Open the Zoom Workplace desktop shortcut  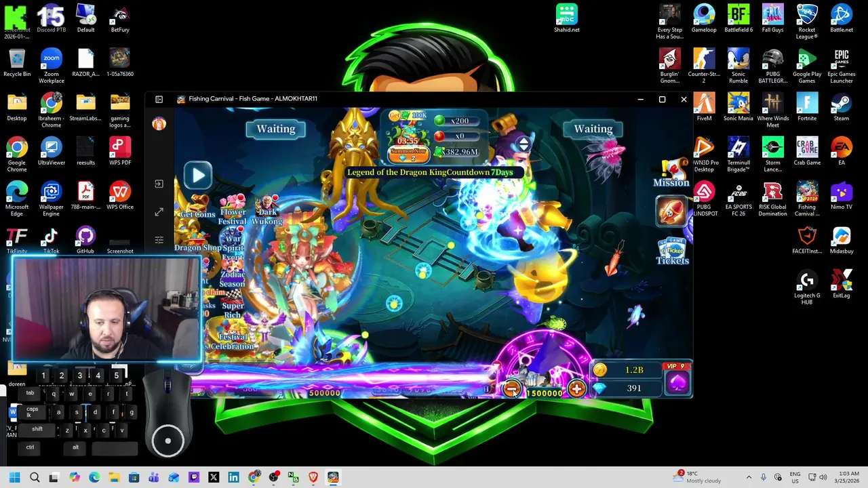[x=52, y=66]
